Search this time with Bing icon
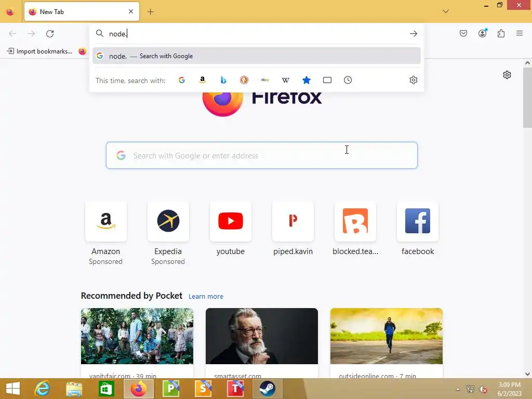 (223, 80)
